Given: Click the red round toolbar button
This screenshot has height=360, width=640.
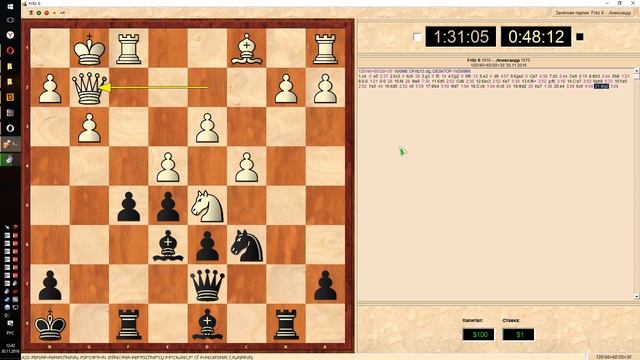Looking at the screenshot, I should (x=47, y=13).
